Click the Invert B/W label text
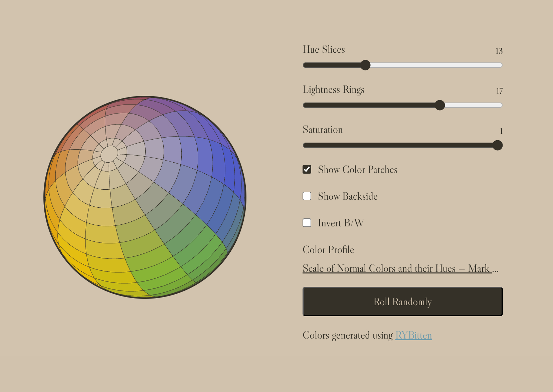The height and width of the screenshot is (392, 553). pyautogui.click(x=341, y=223)
